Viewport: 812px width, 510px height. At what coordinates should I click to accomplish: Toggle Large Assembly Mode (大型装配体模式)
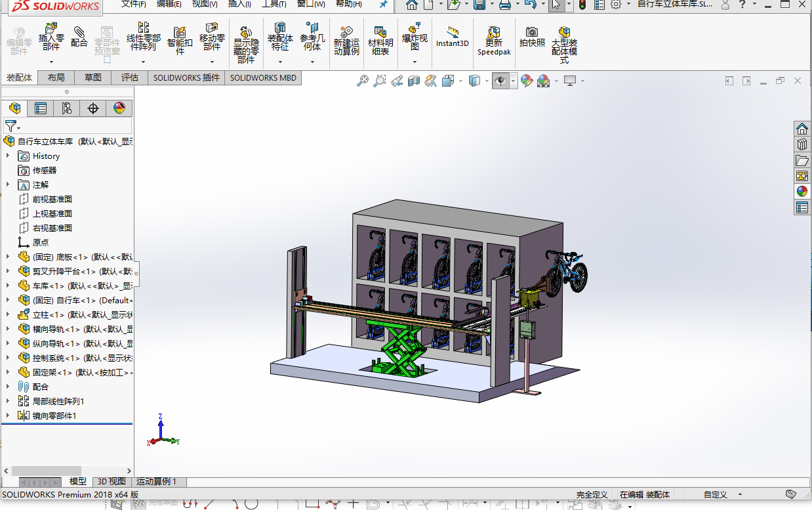[x=564, y=45]
